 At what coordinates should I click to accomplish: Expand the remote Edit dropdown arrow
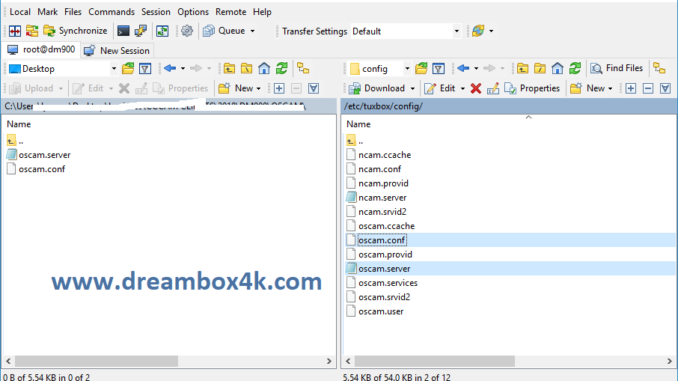[463, 89]
